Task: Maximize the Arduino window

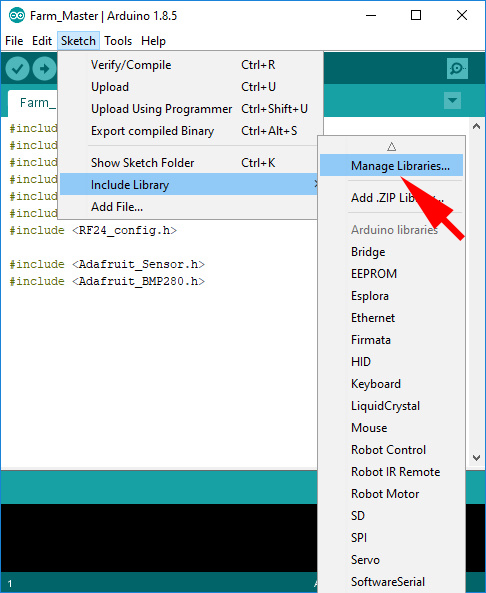Action: pyautogui.click(x=416, y=16)
